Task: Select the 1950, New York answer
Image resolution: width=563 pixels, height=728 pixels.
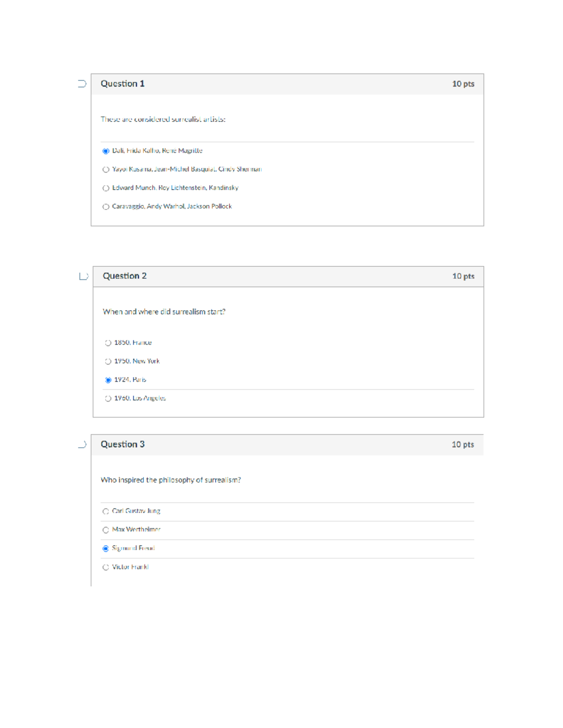Action: tap(108, 361)
